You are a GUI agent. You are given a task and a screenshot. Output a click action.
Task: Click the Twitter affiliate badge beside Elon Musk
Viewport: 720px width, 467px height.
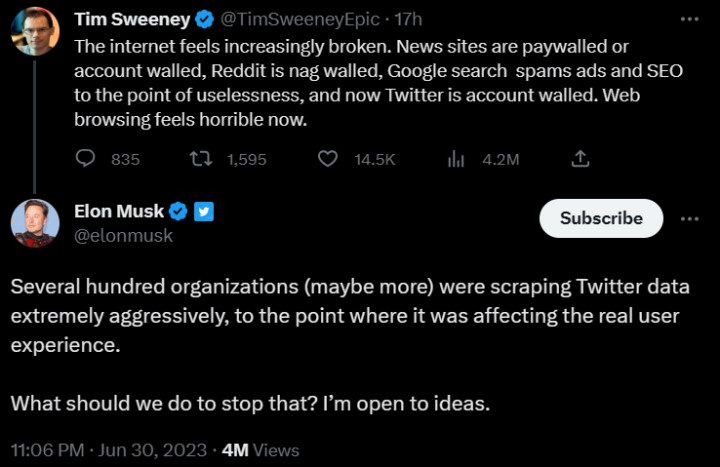tap(203, 211)
